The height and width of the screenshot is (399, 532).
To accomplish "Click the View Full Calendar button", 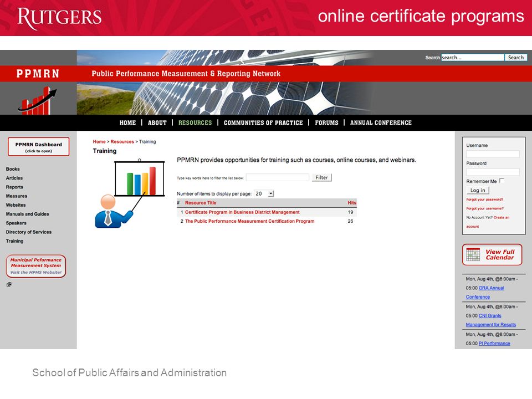I will point(492,254).
